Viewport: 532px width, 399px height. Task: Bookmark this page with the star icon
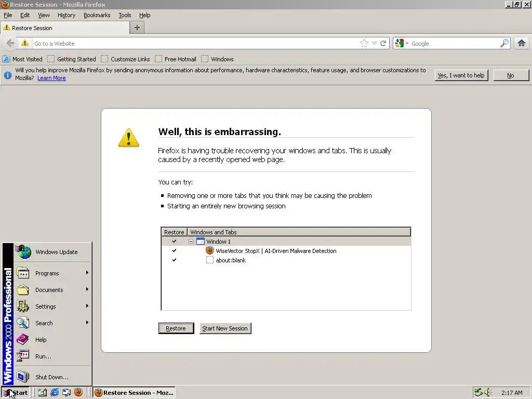point(364,43)
